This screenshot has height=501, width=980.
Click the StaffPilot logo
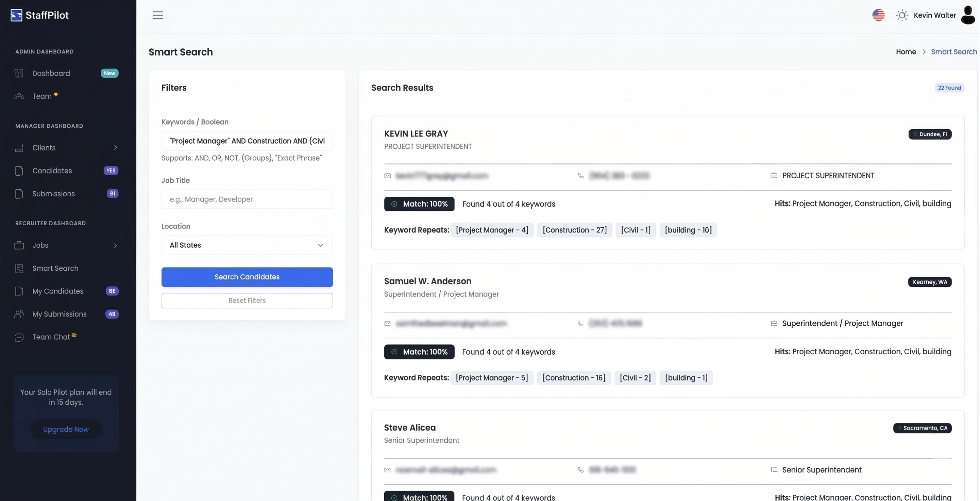(39, 15)
